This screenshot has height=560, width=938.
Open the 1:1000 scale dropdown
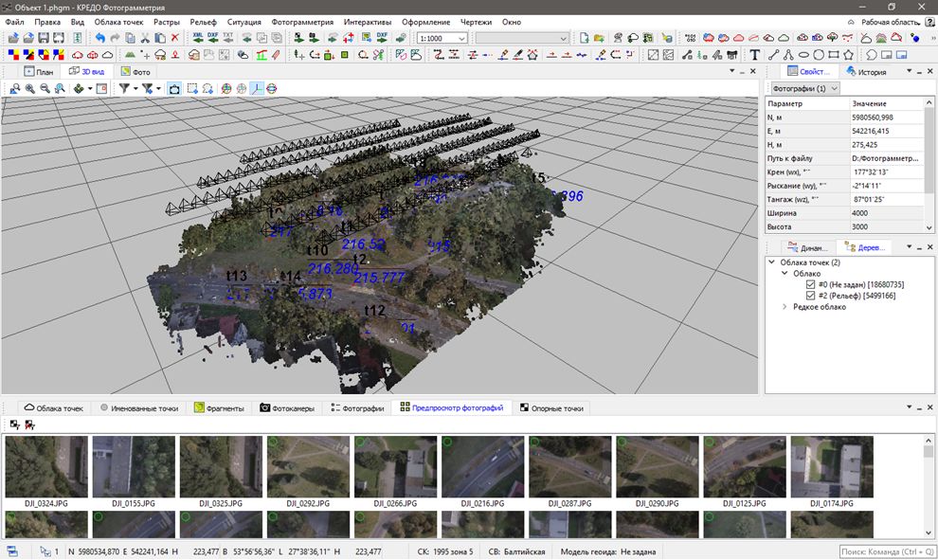(461, 38)
